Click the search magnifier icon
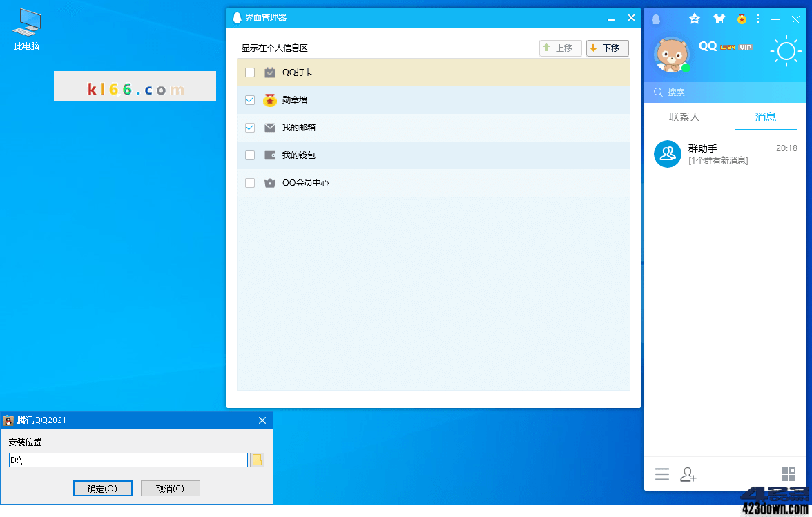 tap(658, 92)
